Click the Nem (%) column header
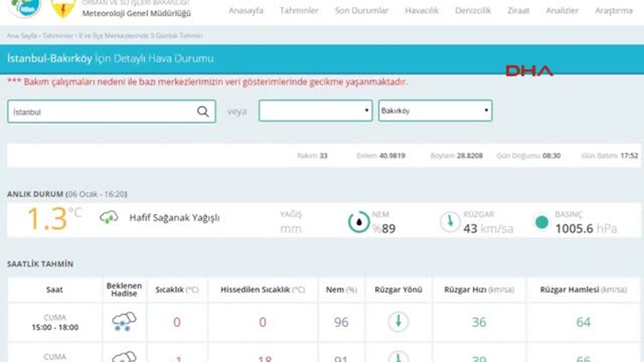Image resolution: width=644 pixels, height=362 pixels. click(x=341, y=290)
